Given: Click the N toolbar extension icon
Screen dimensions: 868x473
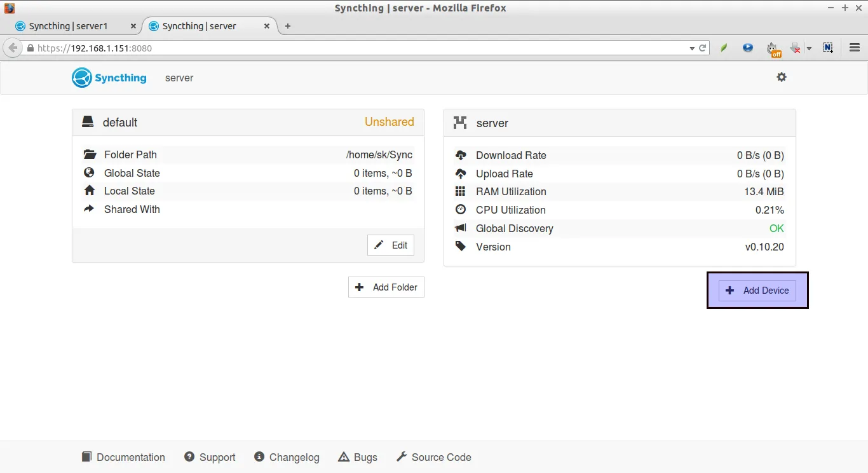Looking at the screenshot, I should pyautogui.click(x=827, y=48).
